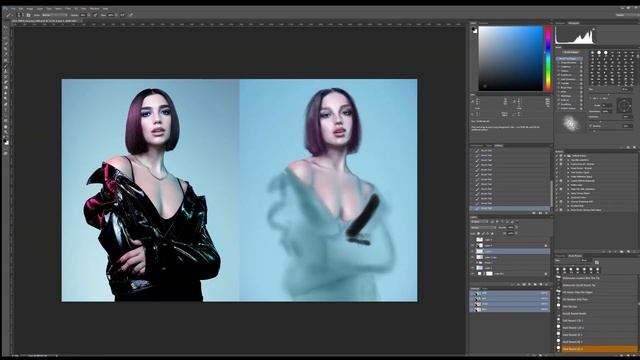This screenshot has height=360, width=640.
Task: Switch to the Swatches tab
Action: pyautogui.click(x=484, y=23)
